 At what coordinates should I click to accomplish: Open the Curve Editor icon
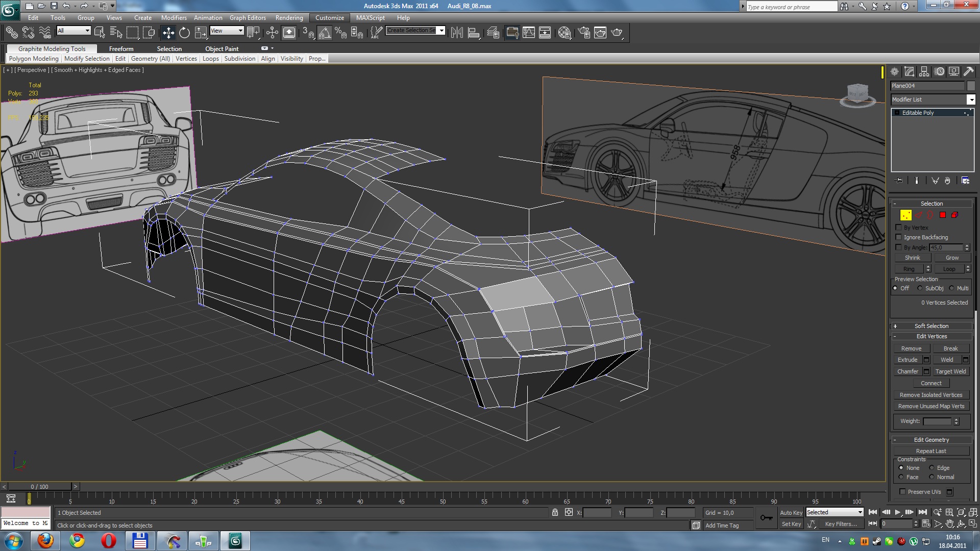[529, 33]
